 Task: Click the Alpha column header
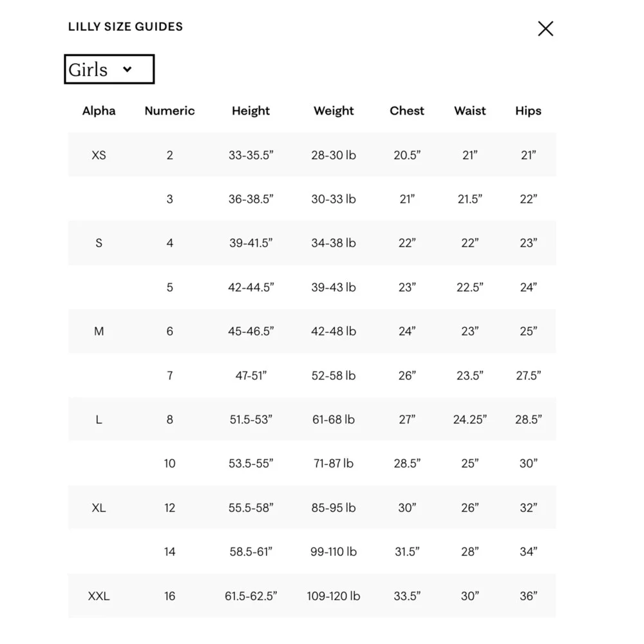pyautogui.click(x=99, y=111)
